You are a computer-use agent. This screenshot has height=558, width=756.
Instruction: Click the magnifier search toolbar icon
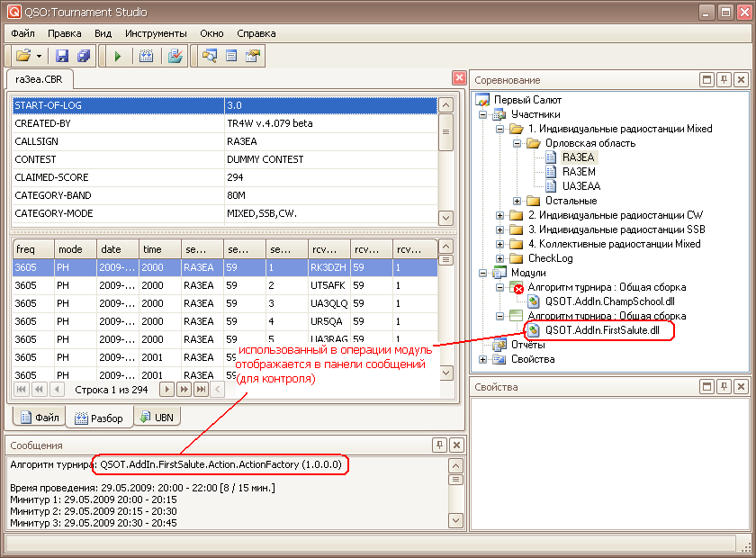pos(209,56)
